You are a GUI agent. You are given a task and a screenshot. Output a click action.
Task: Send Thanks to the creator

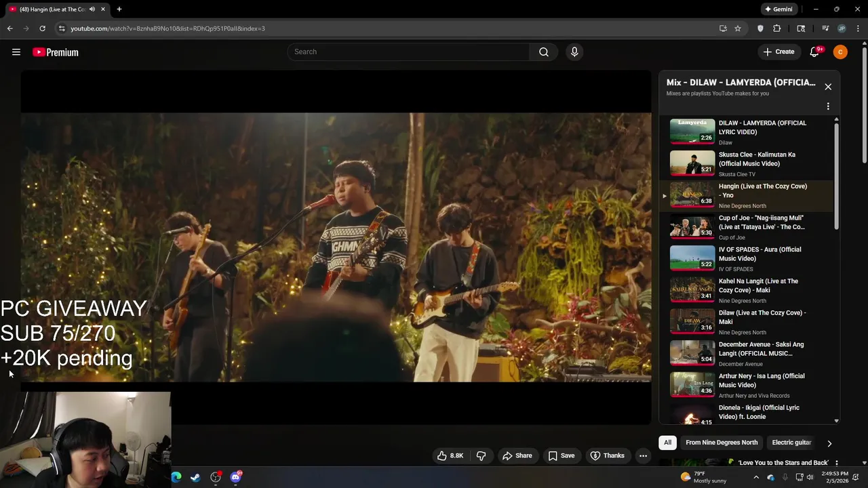(x=608, y=455)
